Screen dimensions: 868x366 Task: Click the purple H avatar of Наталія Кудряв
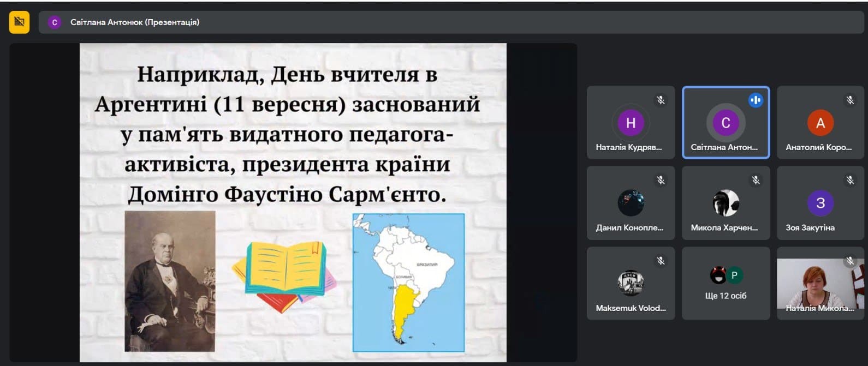coord(631,123)
